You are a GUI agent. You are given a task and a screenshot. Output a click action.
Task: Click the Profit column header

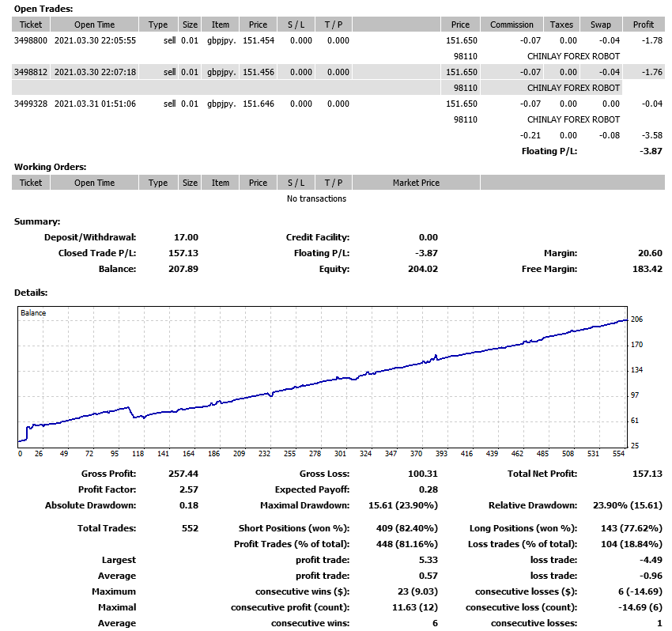pyautogui.click(x=643, y=25)
